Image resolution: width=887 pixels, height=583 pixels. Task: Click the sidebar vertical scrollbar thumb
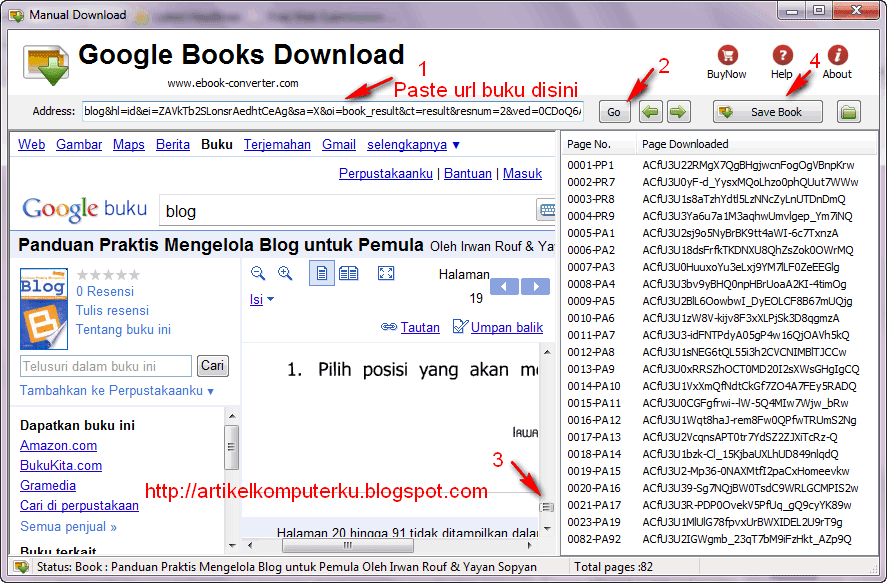coord(231,447)
